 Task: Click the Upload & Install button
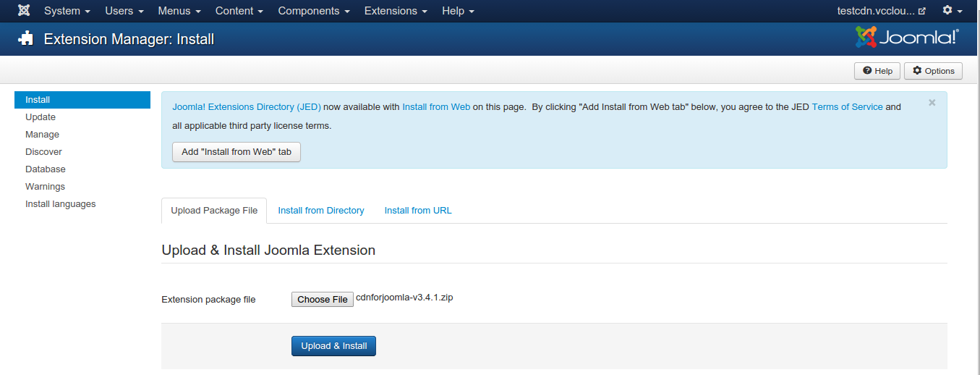(x=333, y=346)
